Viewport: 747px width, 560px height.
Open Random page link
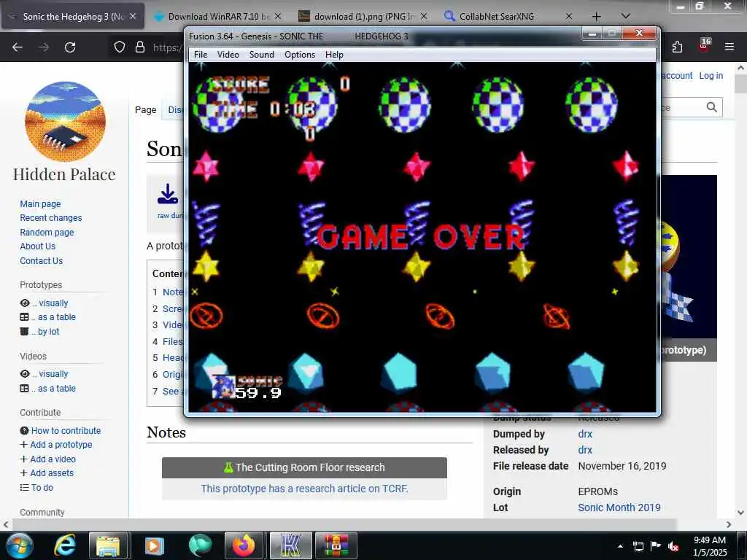pyautogui.click(x=47, y=233)
